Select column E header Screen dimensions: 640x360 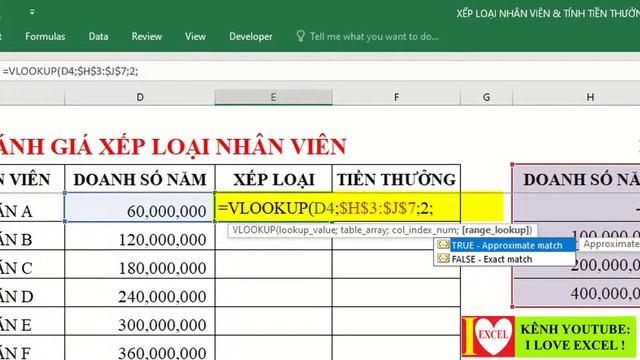click(x=273, y=97)
